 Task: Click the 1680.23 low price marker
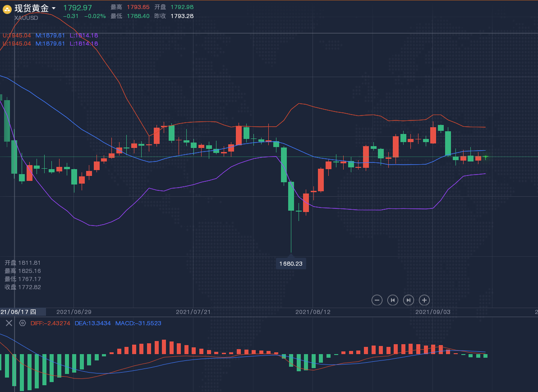(291, 263)
